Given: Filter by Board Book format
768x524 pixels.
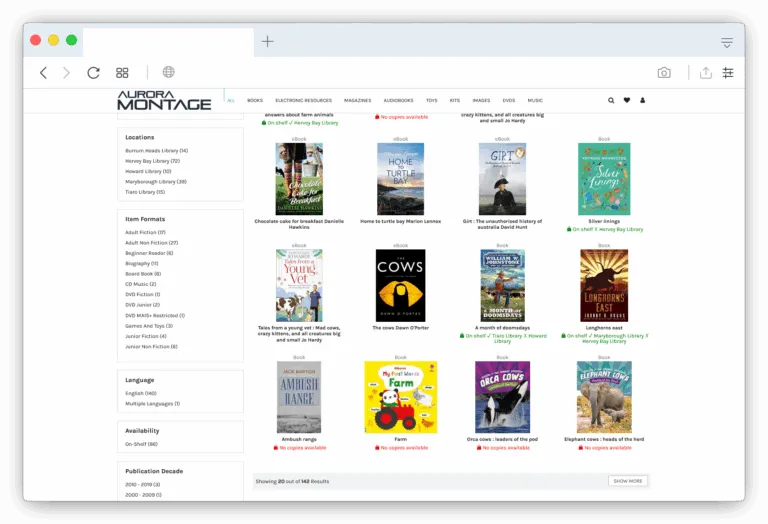Looking at the screenshot, I should pyautogui.click(x=144, y=274).
